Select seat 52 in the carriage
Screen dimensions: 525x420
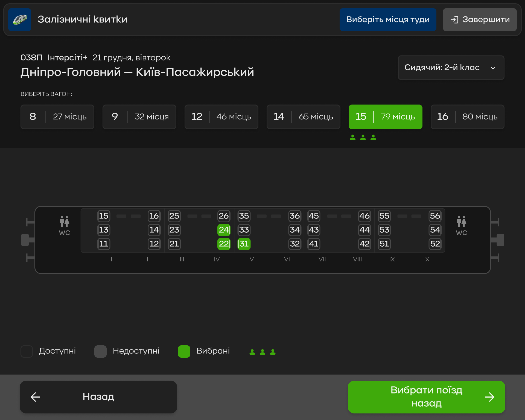pos(435,244)
